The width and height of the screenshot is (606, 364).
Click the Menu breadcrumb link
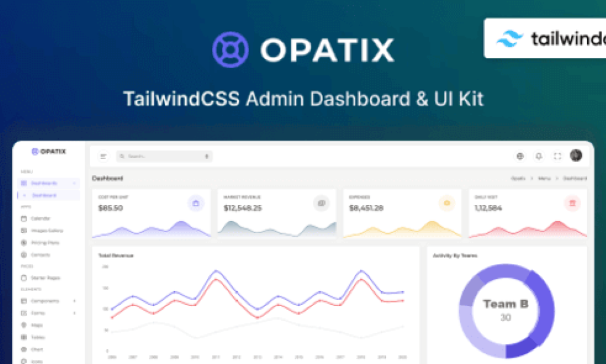pyautogui.click(x=544, y=179)
